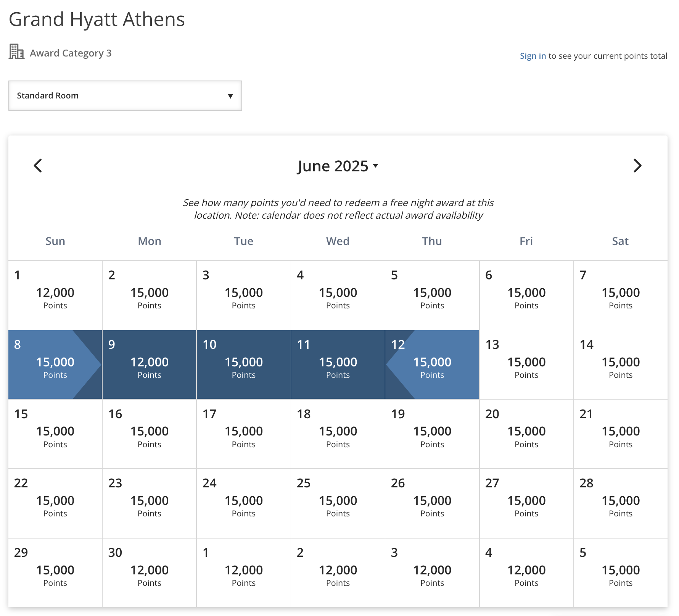Pick June 6 in the calendar
This screenshot has height=616, width=679.
[x=526, y=295]
